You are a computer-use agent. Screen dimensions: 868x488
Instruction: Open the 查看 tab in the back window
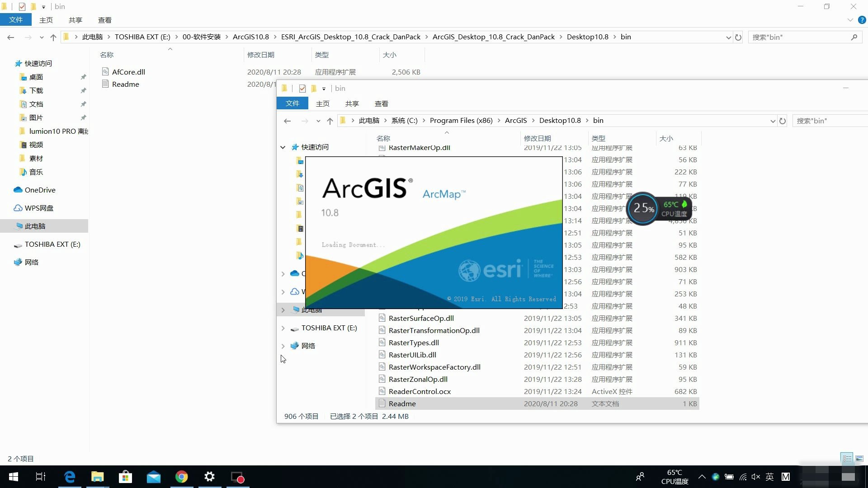105,20
